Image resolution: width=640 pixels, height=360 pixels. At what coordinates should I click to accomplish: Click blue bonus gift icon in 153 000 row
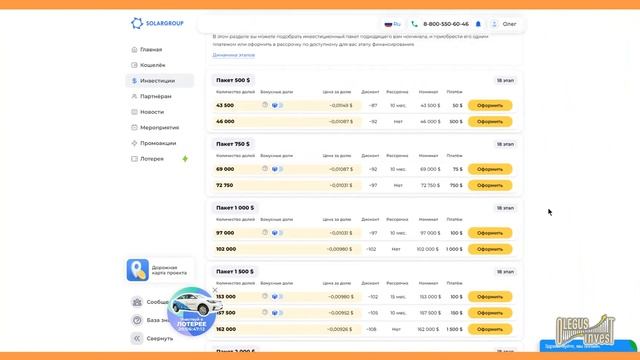(275, 296)
